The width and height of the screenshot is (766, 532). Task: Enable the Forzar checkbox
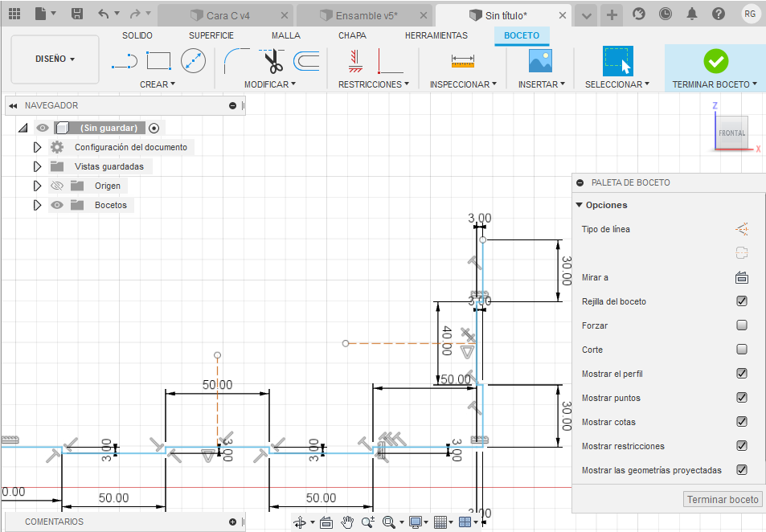(x=742, y=325)
